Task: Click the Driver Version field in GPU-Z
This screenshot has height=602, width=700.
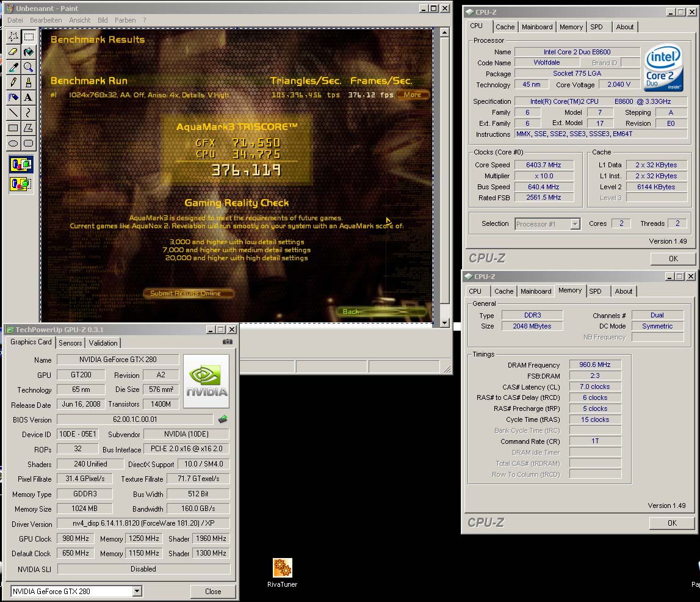Action: pyautogui.click(x=143, y=523)
